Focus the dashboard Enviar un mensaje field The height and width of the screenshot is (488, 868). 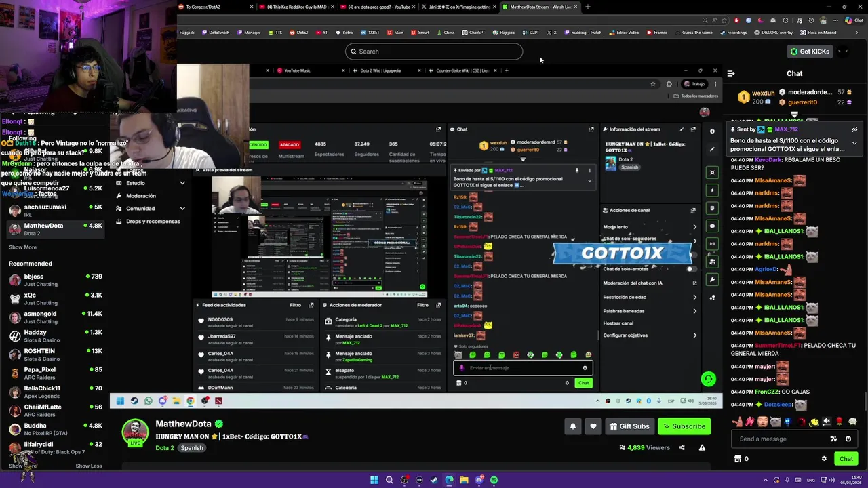(x=522, y=368)
